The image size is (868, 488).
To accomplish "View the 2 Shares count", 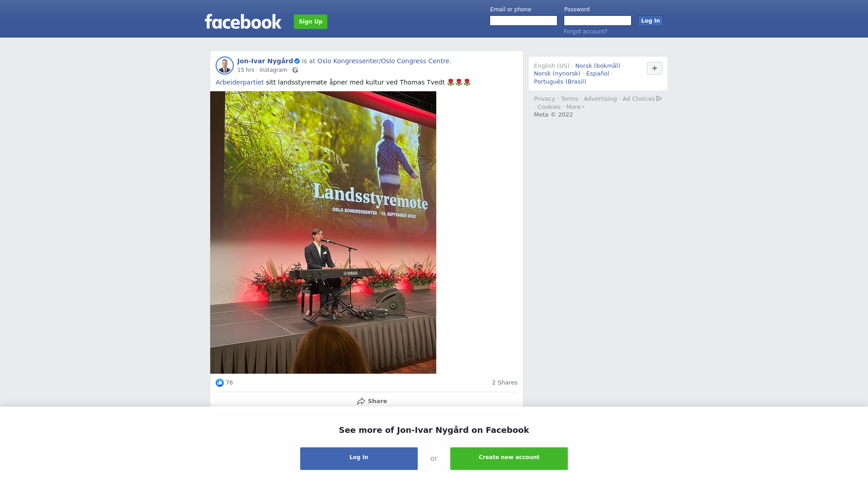I will pyautogui.click(x=505, y=383).
